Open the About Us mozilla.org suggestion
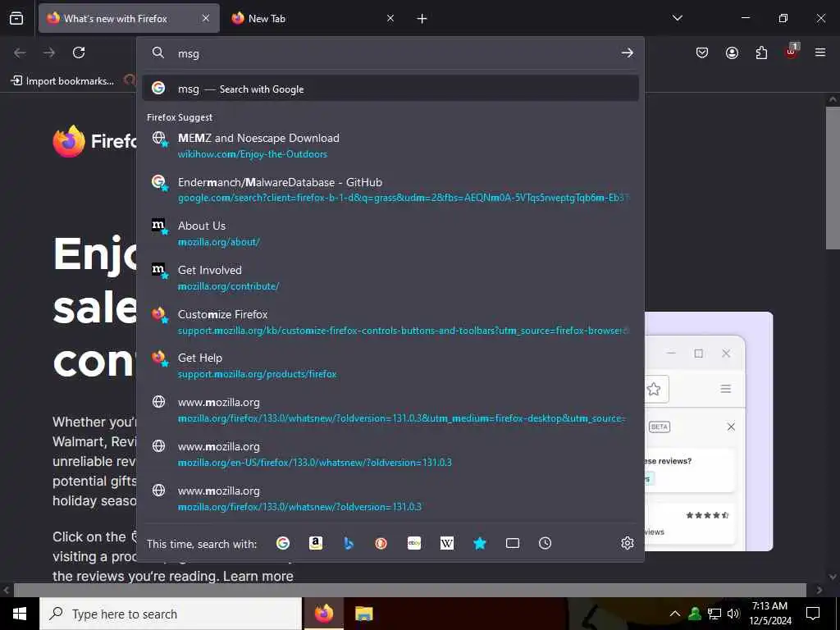This screenshot has width=840, height=630. (x=390, y=234)
